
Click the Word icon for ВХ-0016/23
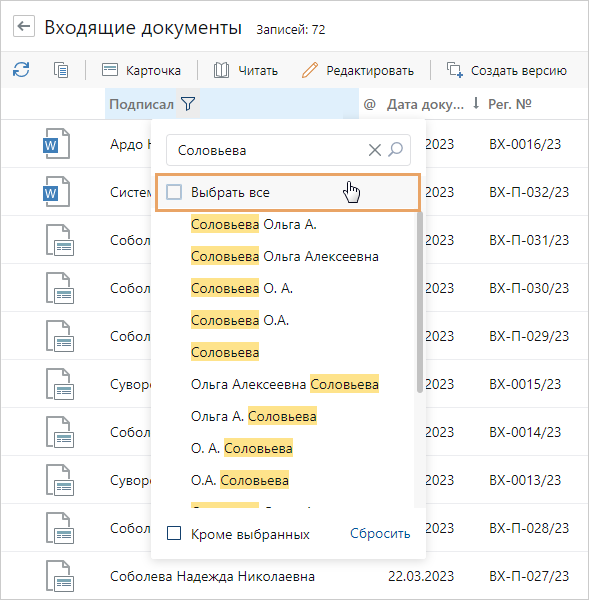56,144
